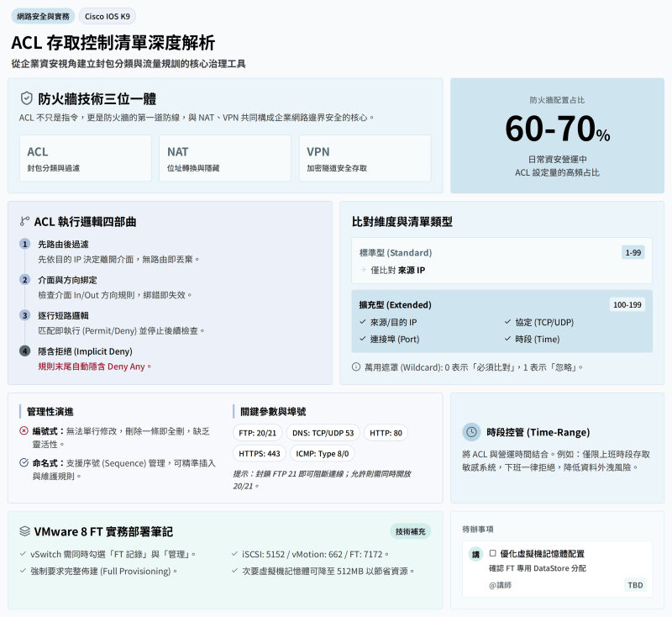The height and width of the screenshot is (617, 672).
Task: Select the 網路安全與實務 tag
Action: point(43,16)
